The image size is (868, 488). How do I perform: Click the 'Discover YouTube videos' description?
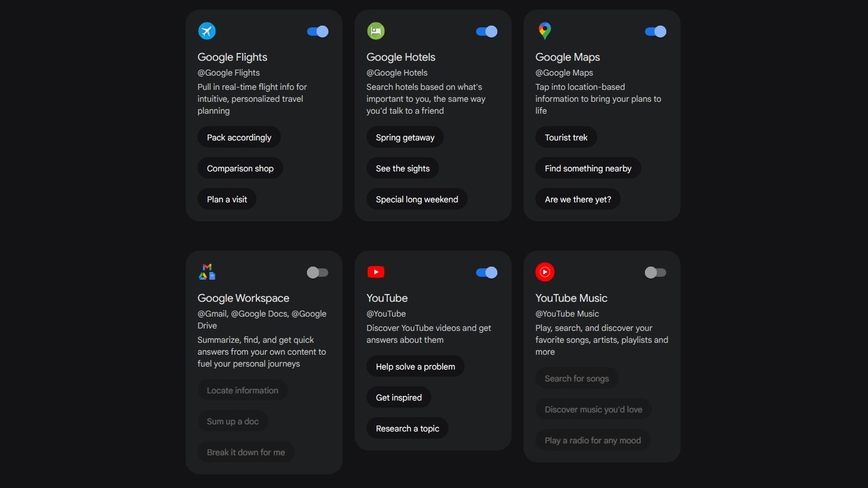click(428, 334)
